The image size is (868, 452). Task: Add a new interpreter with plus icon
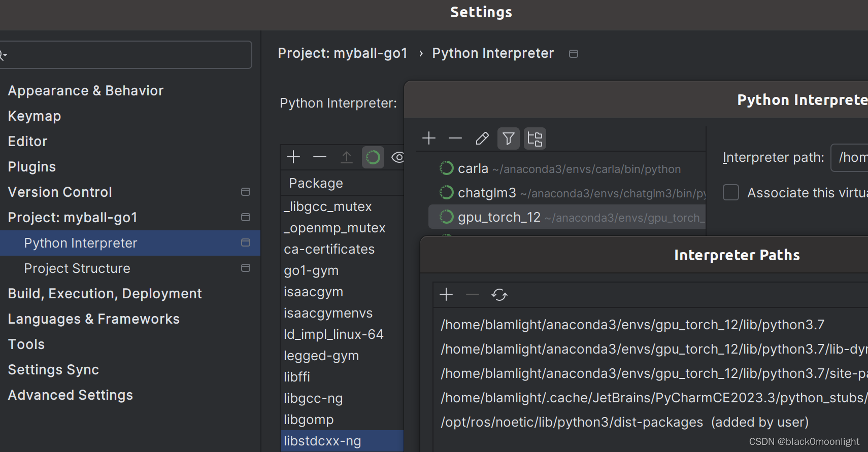pyautogui.click(x=429, y=138)
